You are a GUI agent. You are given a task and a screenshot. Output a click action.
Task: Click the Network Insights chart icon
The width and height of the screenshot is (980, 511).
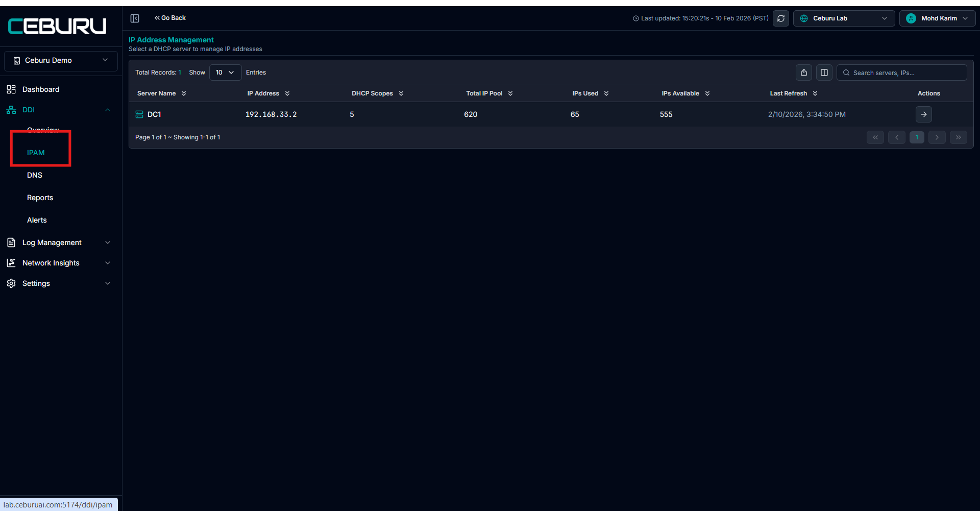11,263
